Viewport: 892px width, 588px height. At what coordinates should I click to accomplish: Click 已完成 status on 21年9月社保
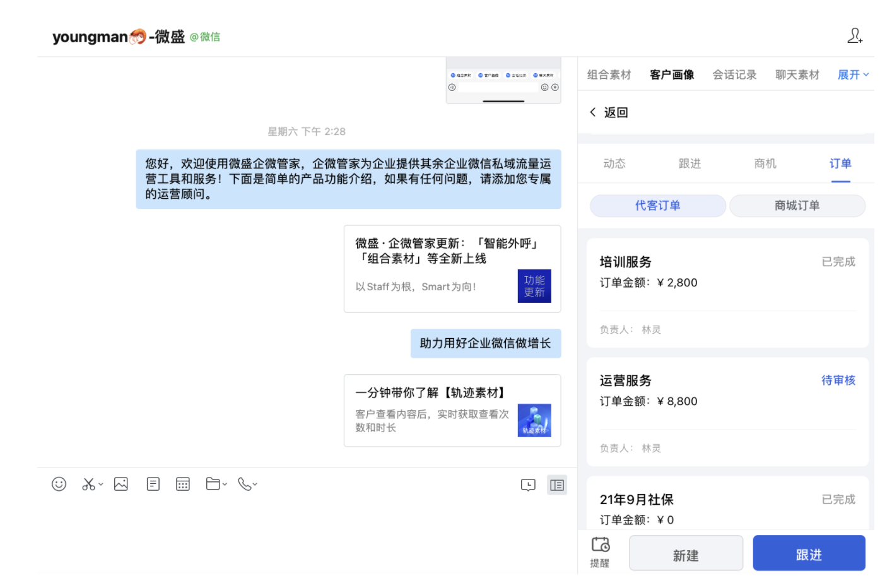[838, 500]
